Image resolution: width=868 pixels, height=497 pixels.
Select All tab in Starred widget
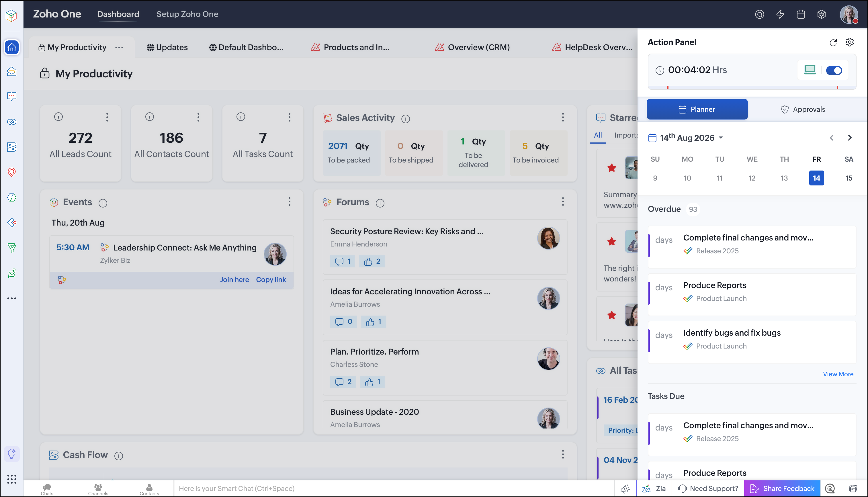(x=598, y=135)
